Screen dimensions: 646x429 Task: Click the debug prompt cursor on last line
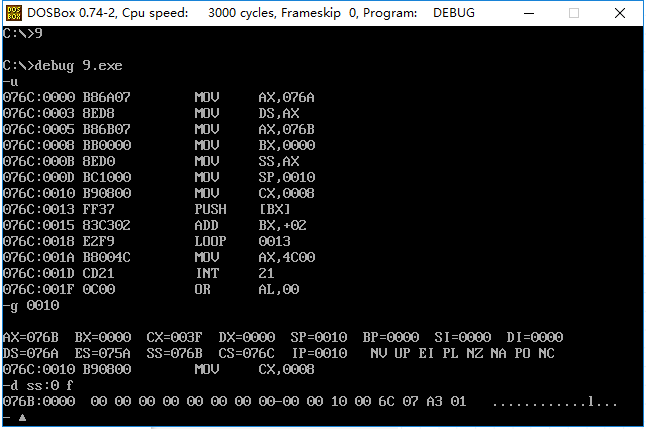(x=22, y=418)
